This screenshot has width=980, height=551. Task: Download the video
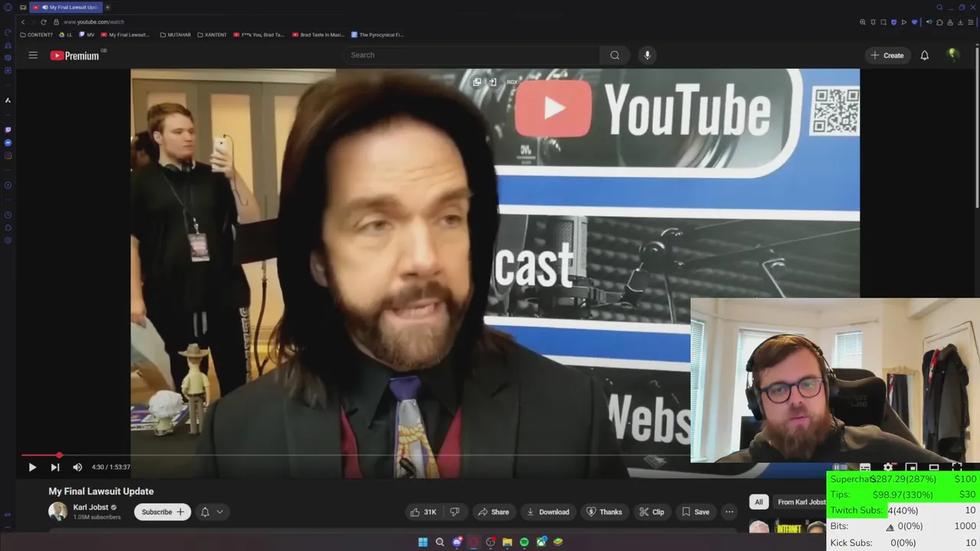(x=547, y=512)
